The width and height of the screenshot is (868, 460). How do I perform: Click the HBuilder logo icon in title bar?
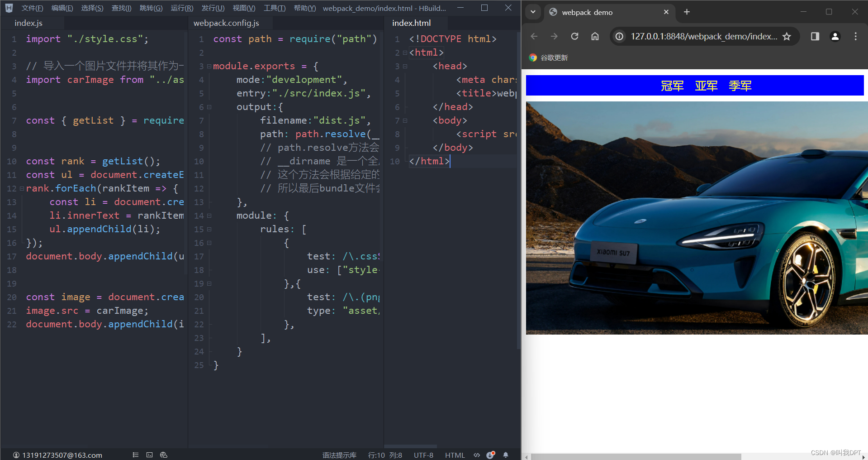pyautogui.click(x=9, y=8)
